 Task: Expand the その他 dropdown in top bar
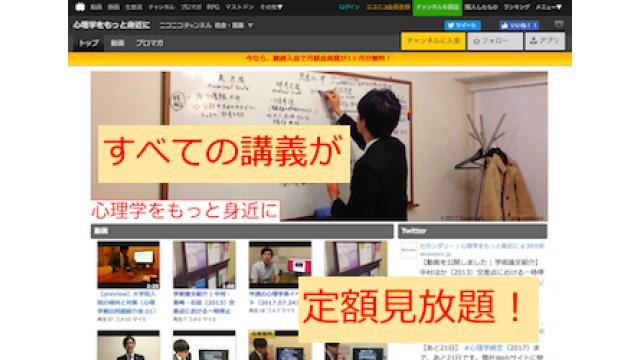tap(271, 7)
